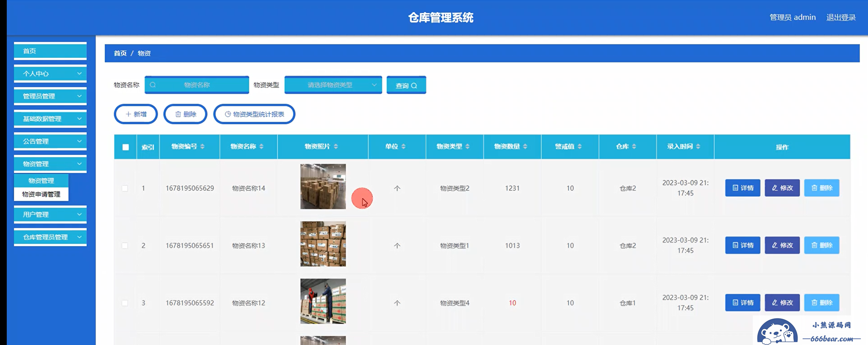
Task: Sort by 物资名称 column arrows
Action: tap(261, 146)
